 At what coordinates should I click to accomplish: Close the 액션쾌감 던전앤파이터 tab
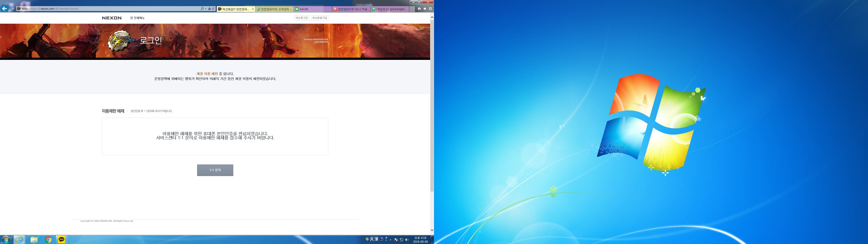click(x=253, y=9)
